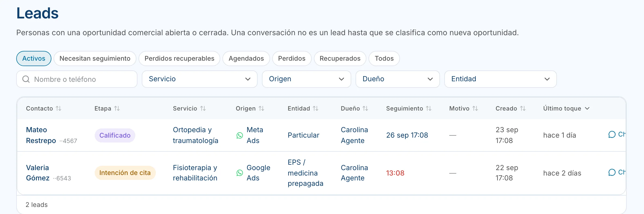
Task: Switch to Perdidos recuperables tab
Action: [179, 59]
